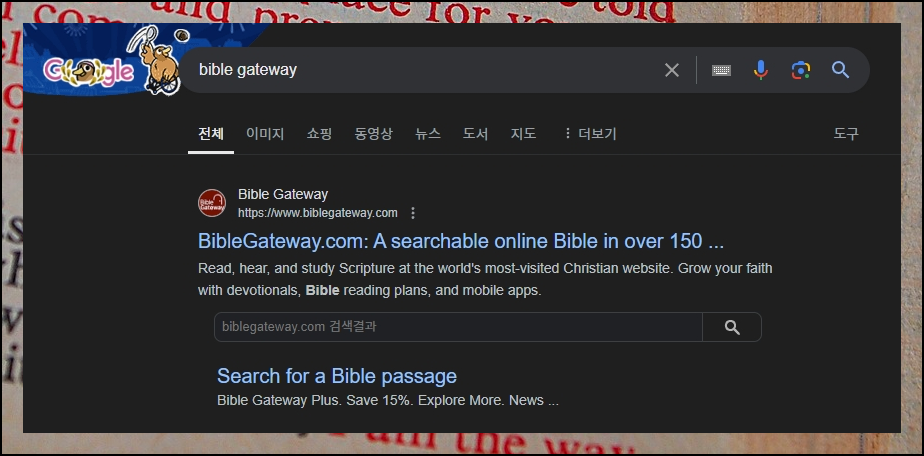Start voice search with microphone icon
924x456 pixels.
tap(761, 70)
